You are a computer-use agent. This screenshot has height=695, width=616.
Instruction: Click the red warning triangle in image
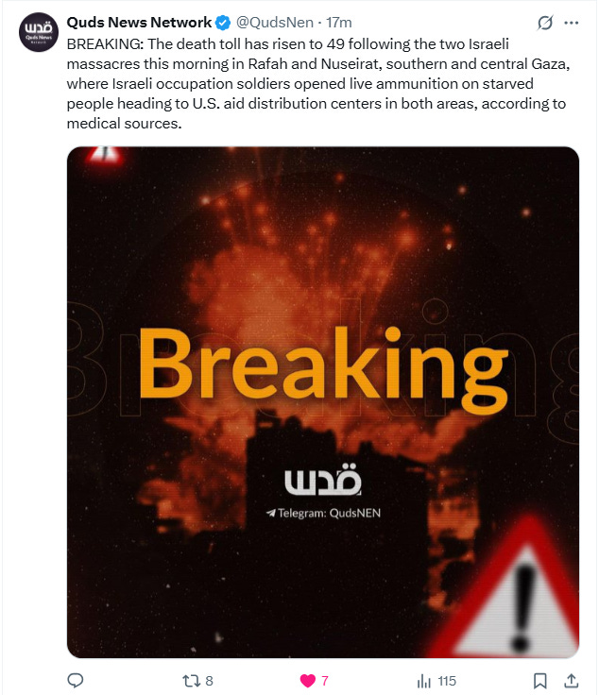tap(517, 594)
